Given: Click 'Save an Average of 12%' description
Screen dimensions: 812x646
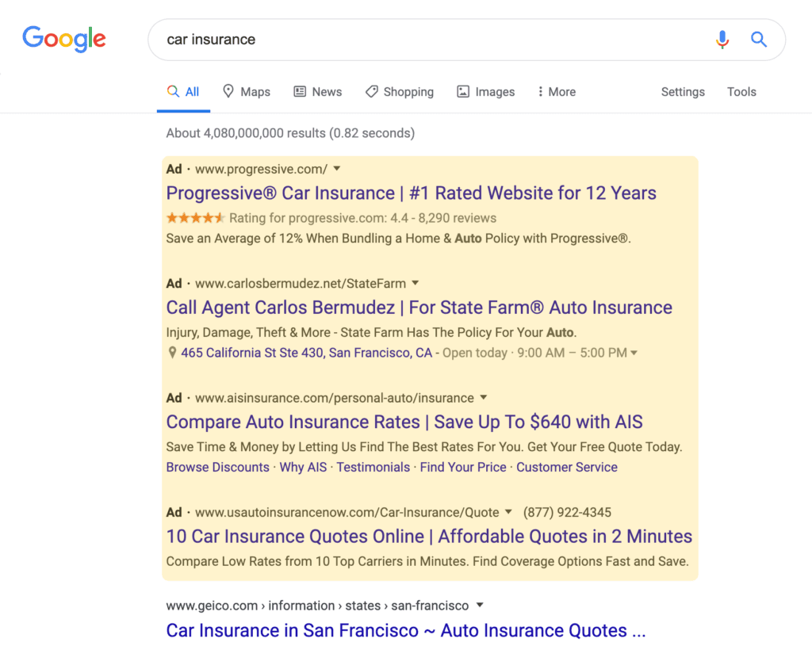Looking at the screenshot, I should pyautogui.click(x=398, y=238).
